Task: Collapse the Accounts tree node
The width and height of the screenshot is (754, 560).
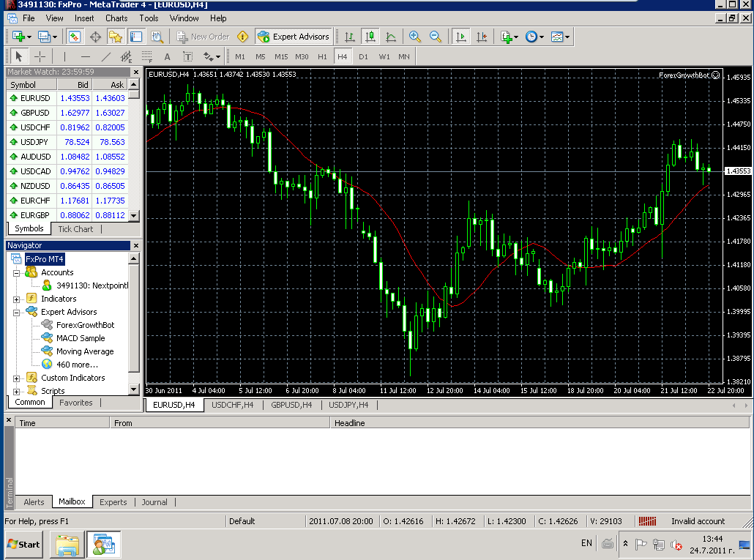Action: (16, 273)
